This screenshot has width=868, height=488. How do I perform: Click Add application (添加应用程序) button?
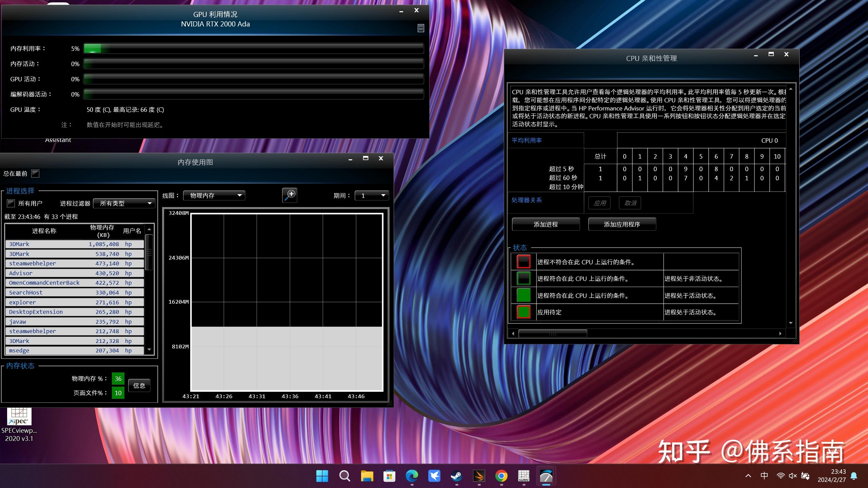coord(622,224)
